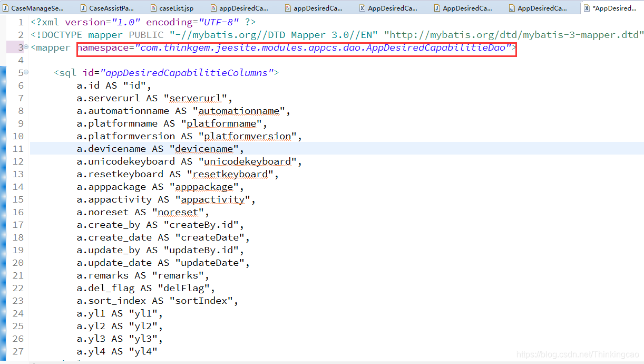Click the a.update_by AS "updateBy.id" line
The image size is (644, 364).
pyautogui.click(x=160, y=250)
